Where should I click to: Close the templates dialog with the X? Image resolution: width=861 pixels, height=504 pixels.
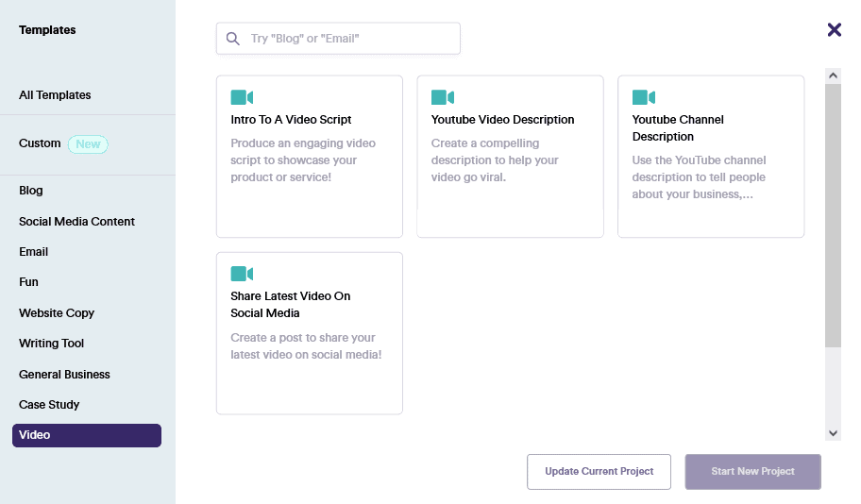click(834, 29)
